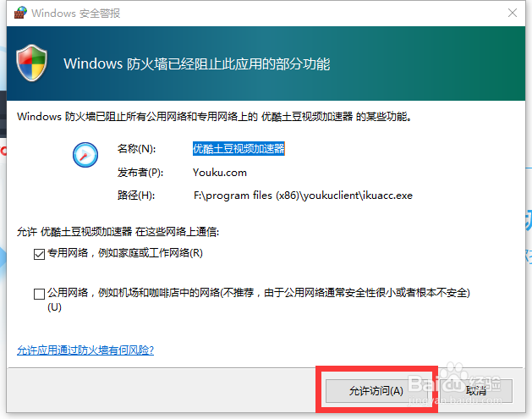Check the public network (U) checkbox

pyautogui.click(x=40, y=294)
